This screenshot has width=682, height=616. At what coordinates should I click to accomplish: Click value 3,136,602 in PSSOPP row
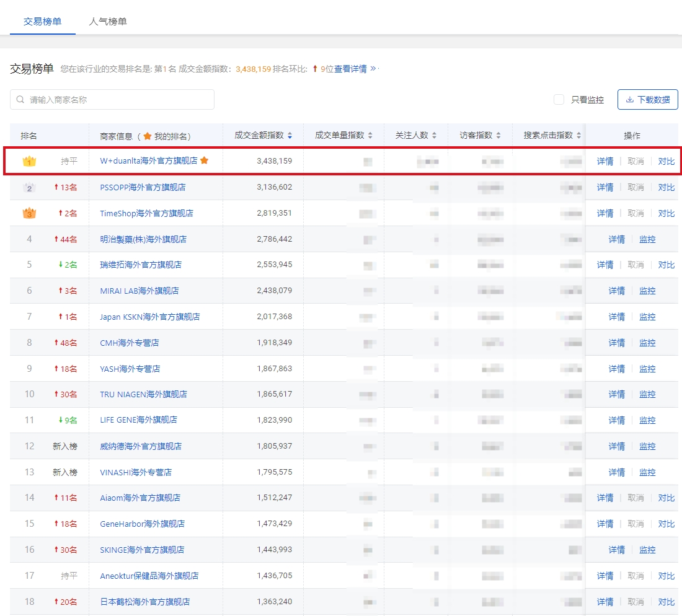[275, 187]
